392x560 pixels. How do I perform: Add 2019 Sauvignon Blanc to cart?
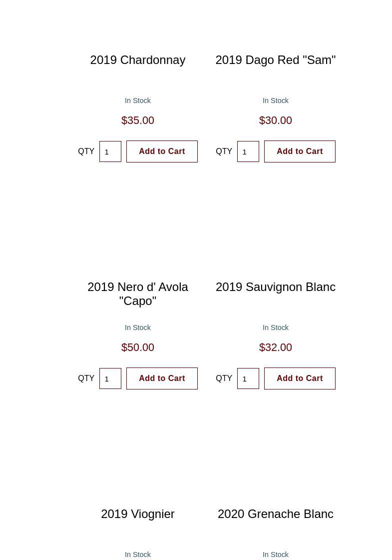click(300, 378)
